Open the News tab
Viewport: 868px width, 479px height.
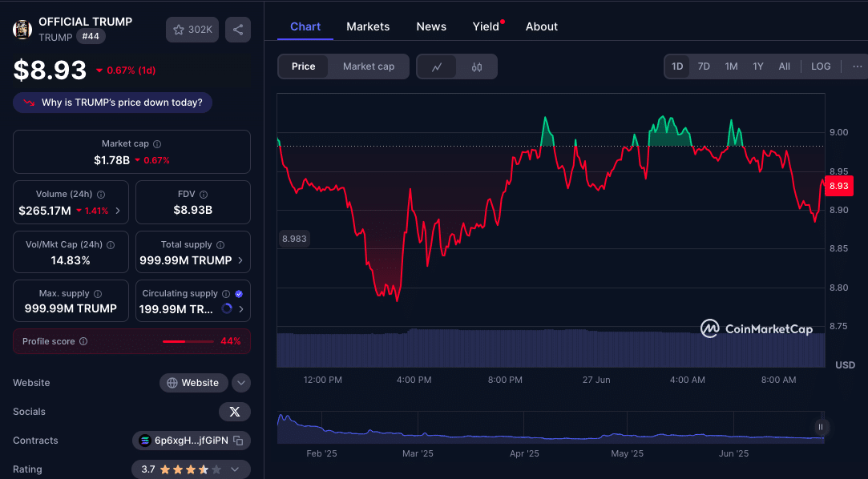click(431, 26)
